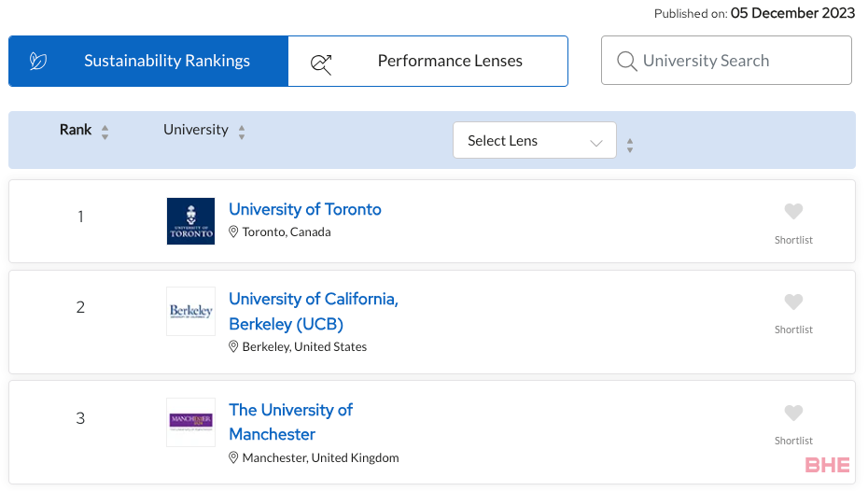
Task: Click the Shortlist label in the Berkeley row
Action: (793, 330)
